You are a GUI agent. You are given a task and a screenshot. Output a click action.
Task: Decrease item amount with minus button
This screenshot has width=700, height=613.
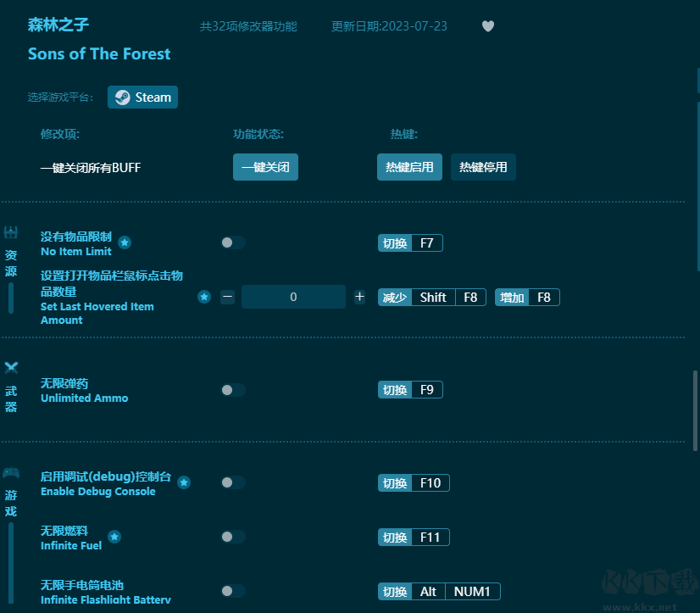(228, 297)
